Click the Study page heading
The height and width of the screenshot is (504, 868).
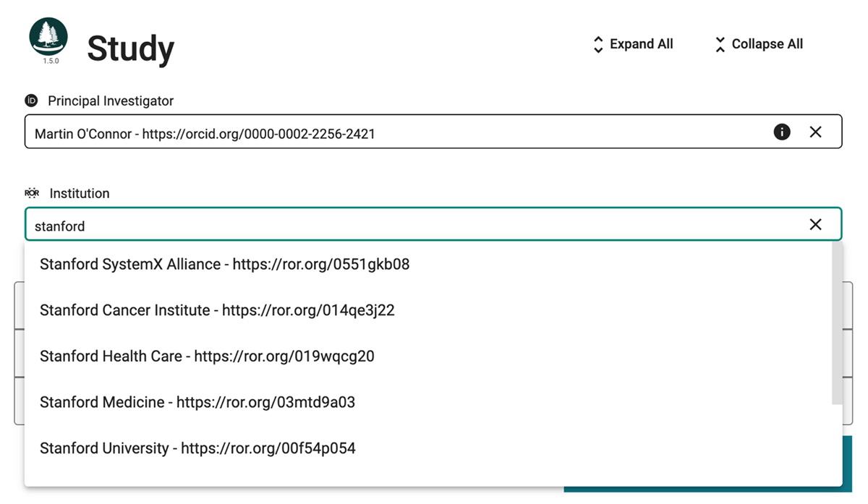pos(131,49)
